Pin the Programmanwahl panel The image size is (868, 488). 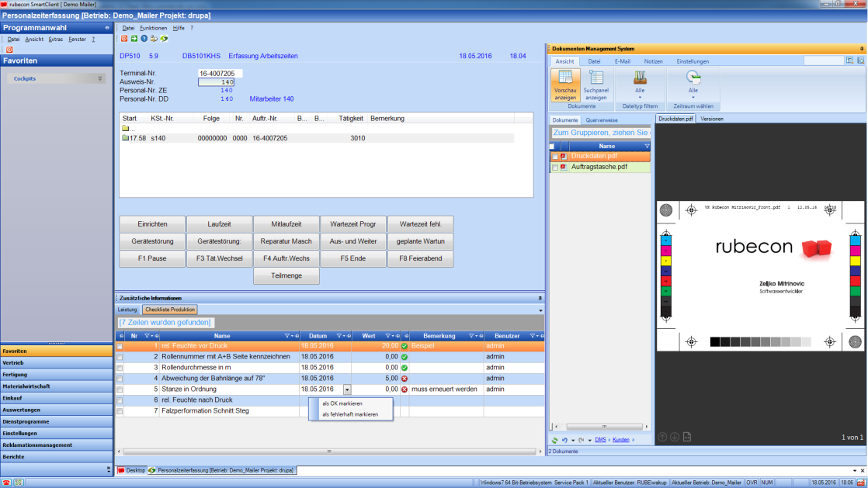pyautogui.click(x=107, y=28)
